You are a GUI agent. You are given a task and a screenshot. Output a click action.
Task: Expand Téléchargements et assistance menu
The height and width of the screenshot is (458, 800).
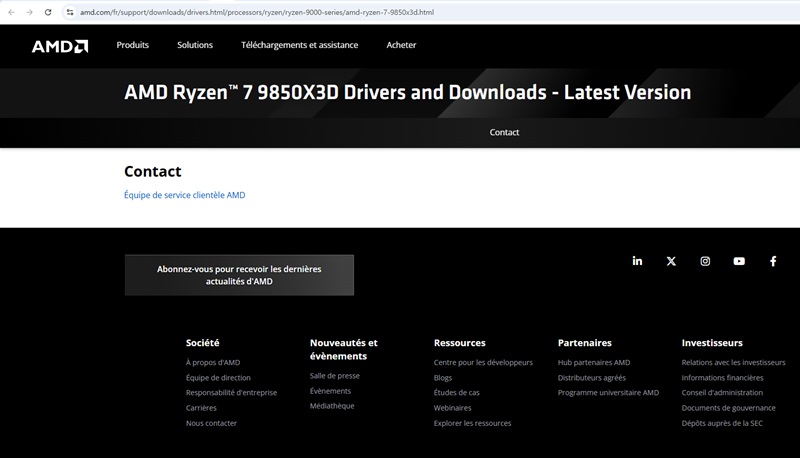pos(299,45)
